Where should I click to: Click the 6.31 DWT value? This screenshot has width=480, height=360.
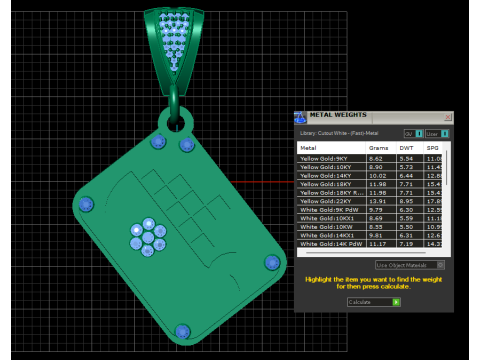point(406,235)
